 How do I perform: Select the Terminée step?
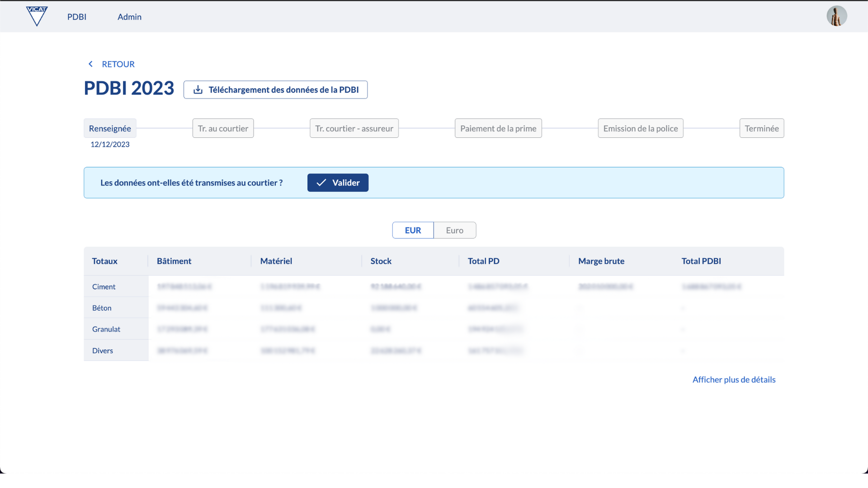click(x=761, y=129)
